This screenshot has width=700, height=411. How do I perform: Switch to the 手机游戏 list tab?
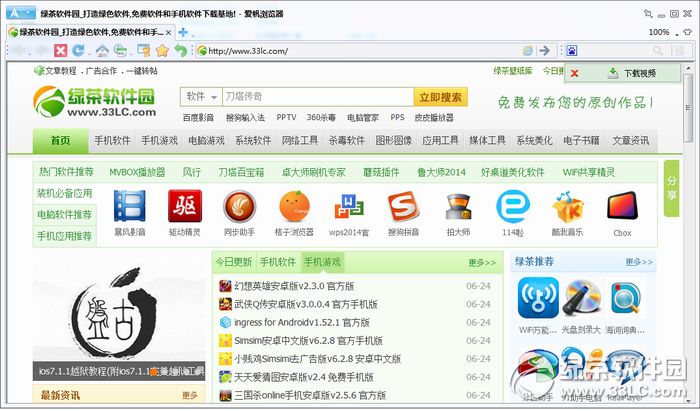(322, 262)
